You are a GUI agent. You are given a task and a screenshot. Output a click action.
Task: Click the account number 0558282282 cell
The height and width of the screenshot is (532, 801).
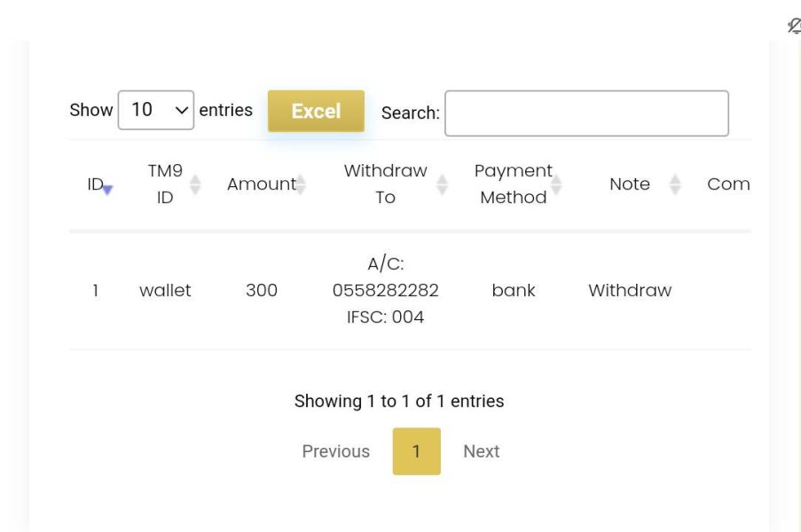point(386,290)
